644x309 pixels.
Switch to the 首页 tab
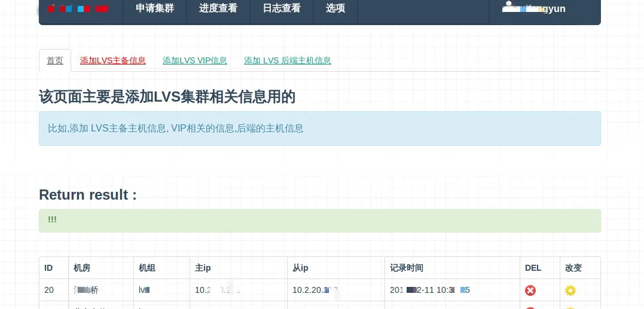click(x=55, y=61)
